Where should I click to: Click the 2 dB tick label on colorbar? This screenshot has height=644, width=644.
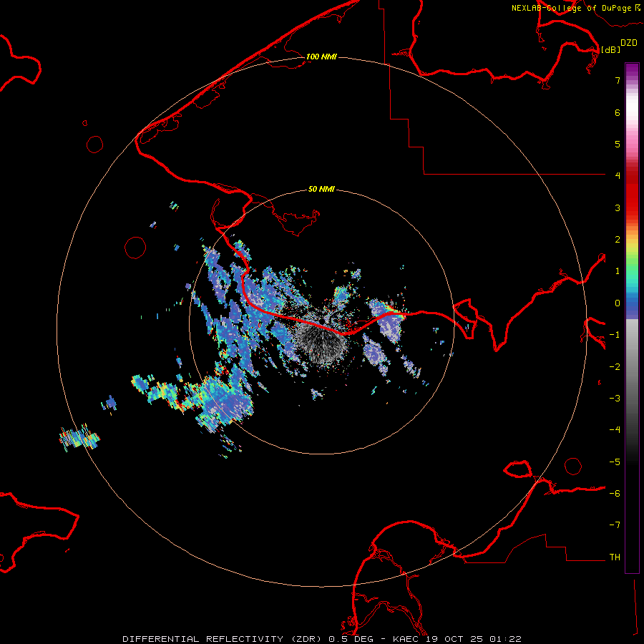tap(618, 240)
